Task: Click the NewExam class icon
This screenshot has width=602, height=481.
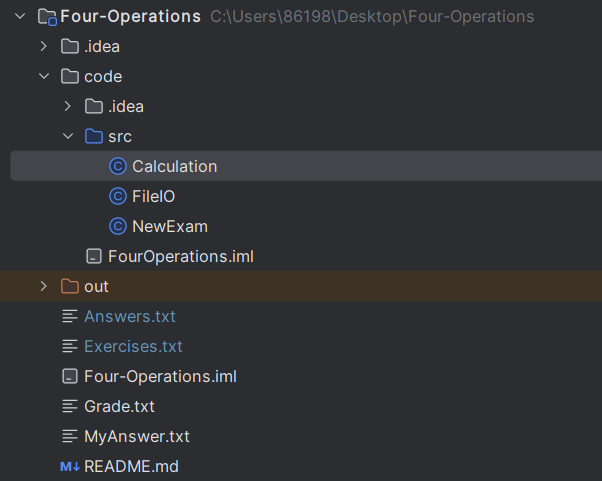Action: tap(118, 226)
